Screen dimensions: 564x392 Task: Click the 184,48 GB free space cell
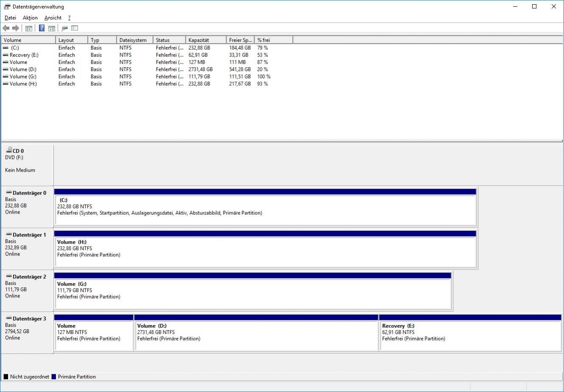tap(240, 48)
